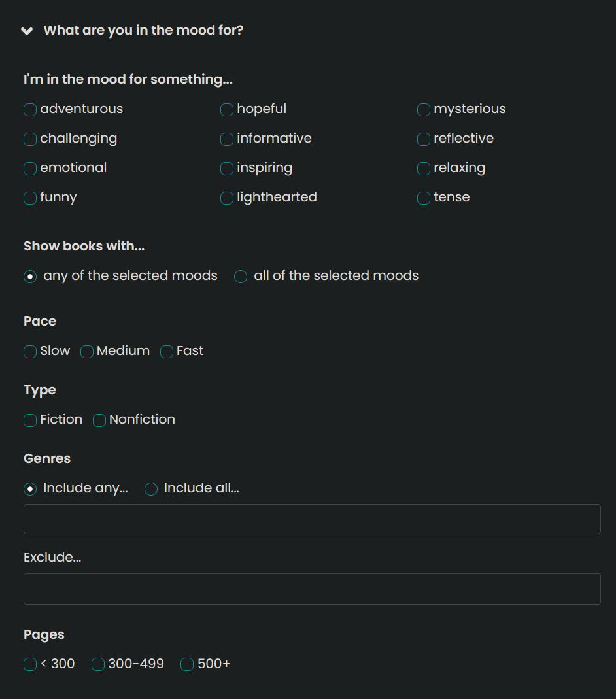Choose "all of the selected moods" radio
This screenshot has width=616, height=699.
241,277
